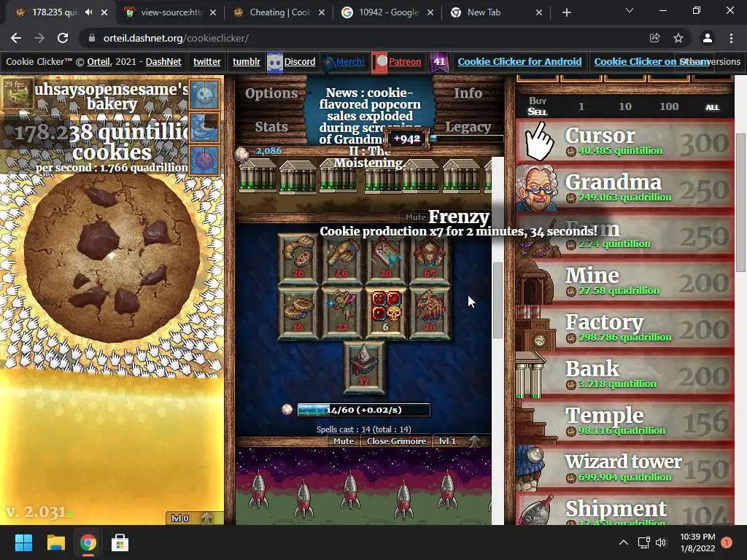Open Chrome's tab search chevron
The width and height of the screenshot is (747, 560).
(630, 10)
